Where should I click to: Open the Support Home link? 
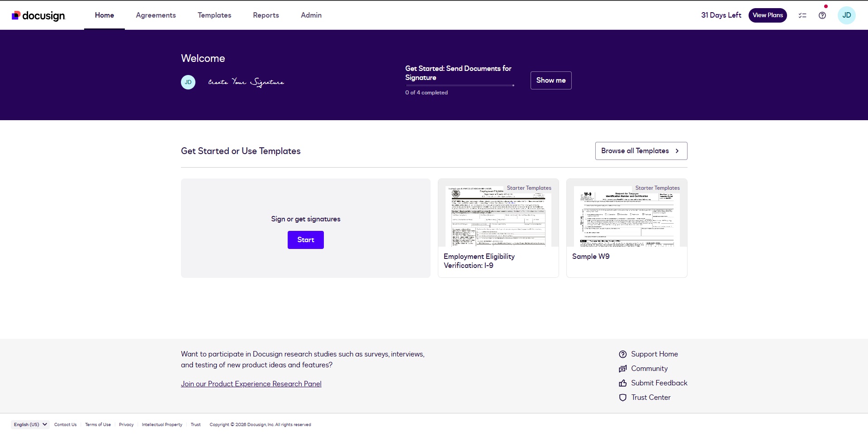(x=654, y=354)
